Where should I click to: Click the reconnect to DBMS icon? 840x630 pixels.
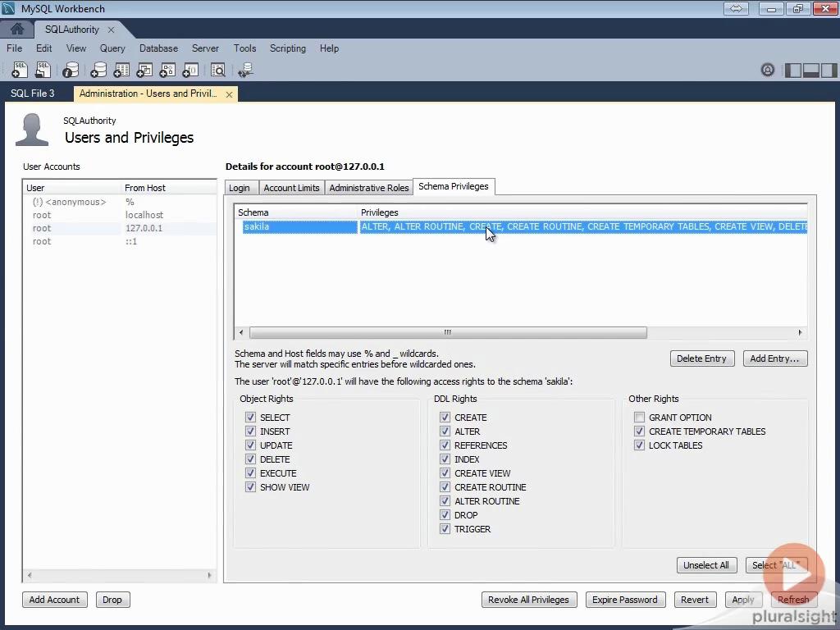(x=244, y=71)
